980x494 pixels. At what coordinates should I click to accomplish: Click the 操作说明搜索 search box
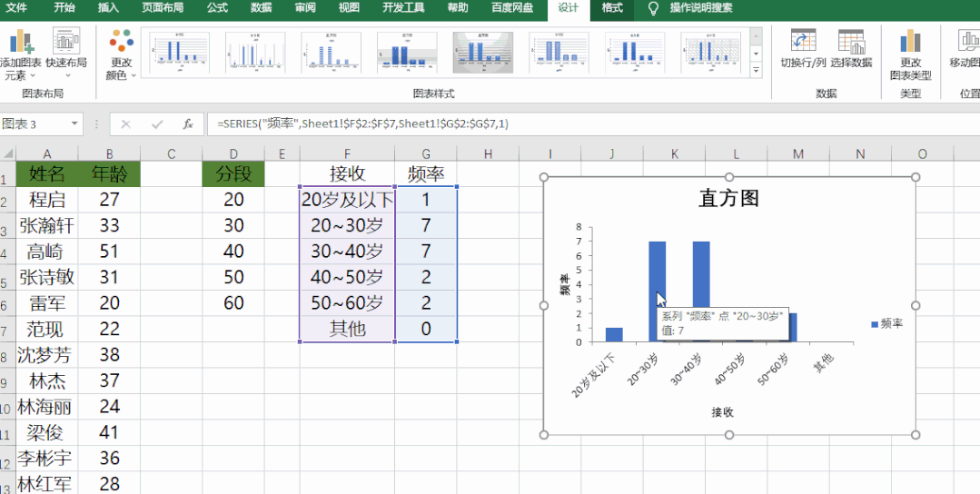701,8
